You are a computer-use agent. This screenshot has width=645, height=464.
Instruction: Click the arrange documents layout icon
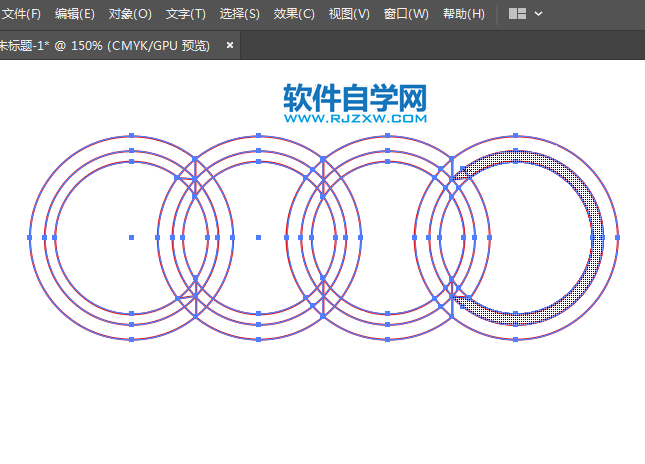click(x=517, y=14)
